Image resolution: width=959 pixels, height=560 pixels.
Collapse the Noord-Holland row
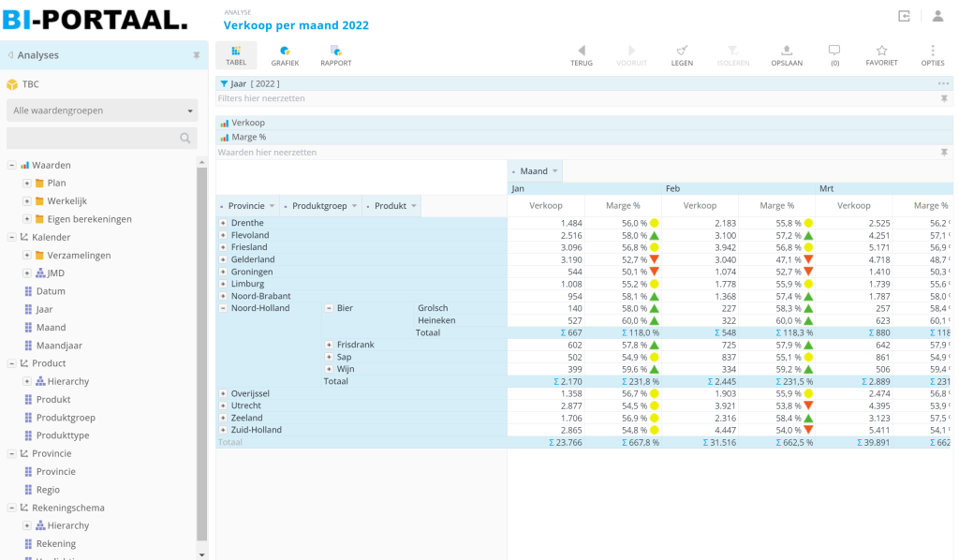223,308
